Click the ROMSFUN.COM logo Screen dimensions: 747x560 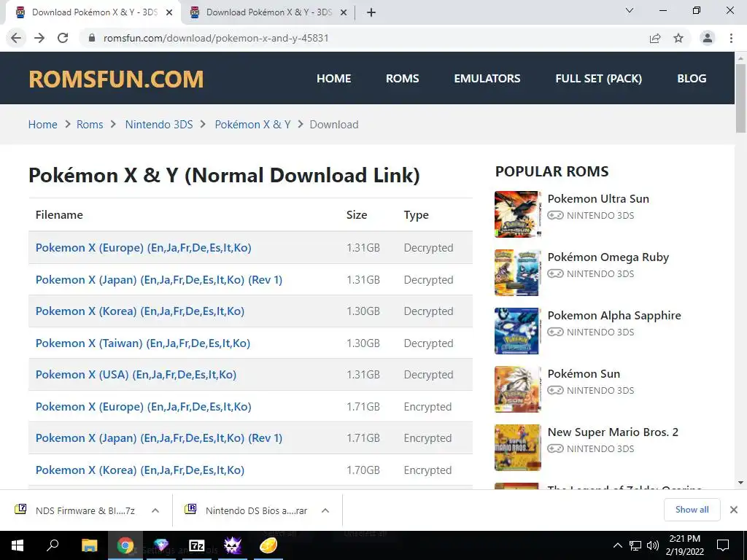[116, 79]
